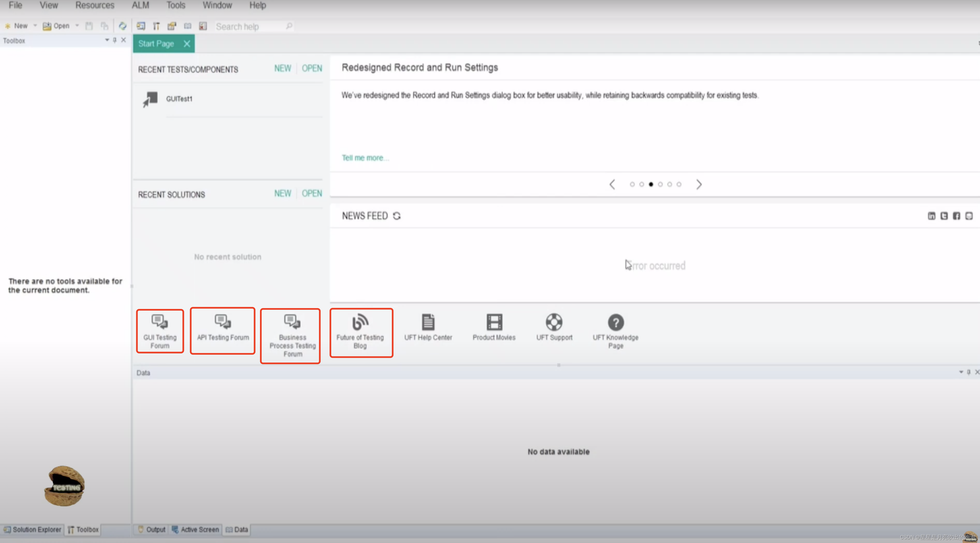The height and width of the screenshot is (543, 980).
Task: Select the fifth carousel dot
Action: [x=670, y=184]
